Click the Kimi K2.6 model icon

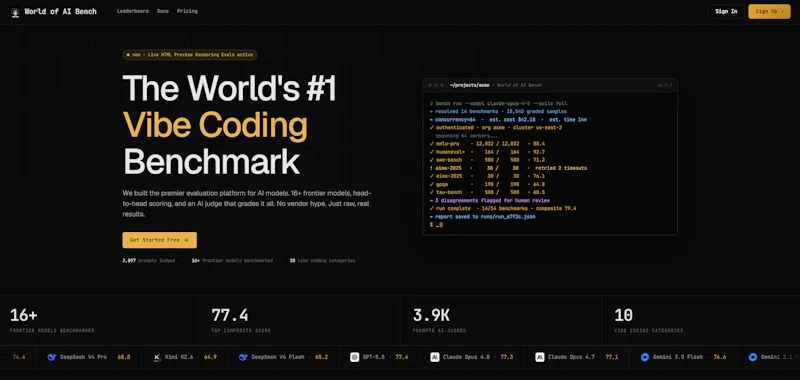point(157,357)
